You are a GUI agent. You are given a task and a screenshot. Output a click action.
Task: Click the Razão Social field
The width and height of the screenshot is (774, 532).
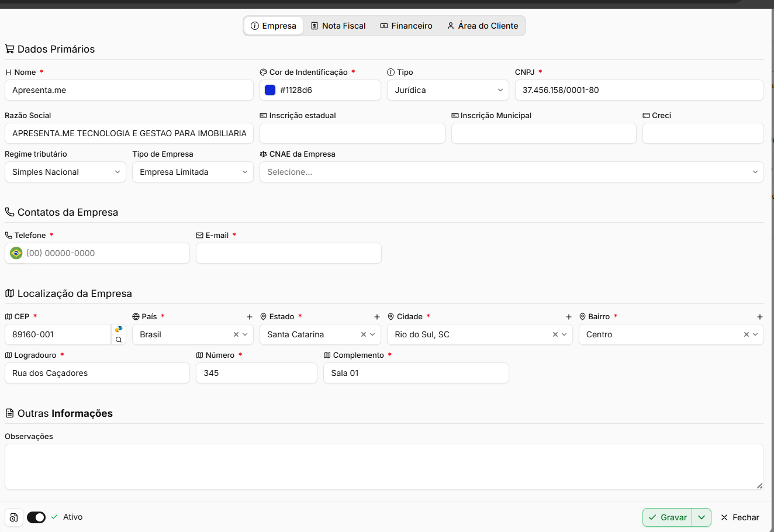[129, 133]
